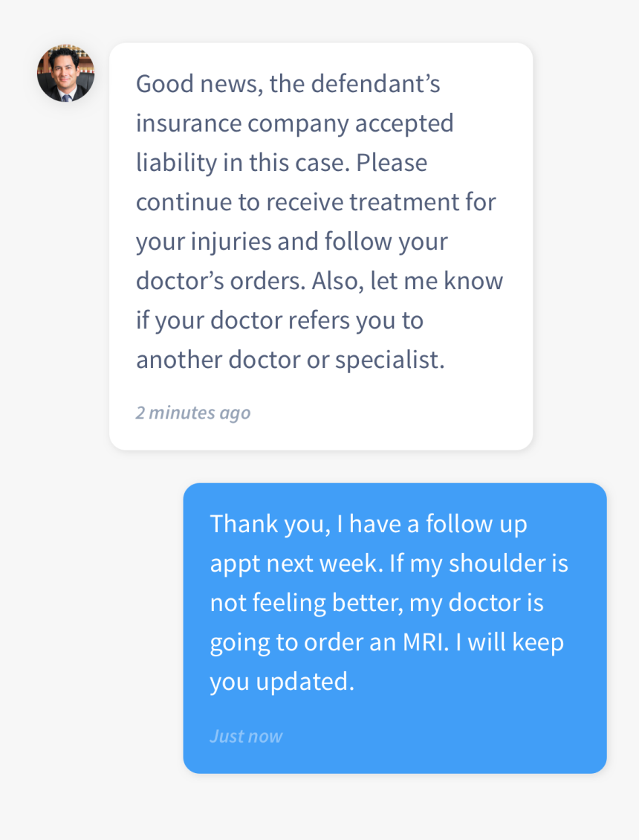This screenshot has width=639, height=840.
Task: Click the "if your doctor refers you to" line
Action: (x=279, y=320)
